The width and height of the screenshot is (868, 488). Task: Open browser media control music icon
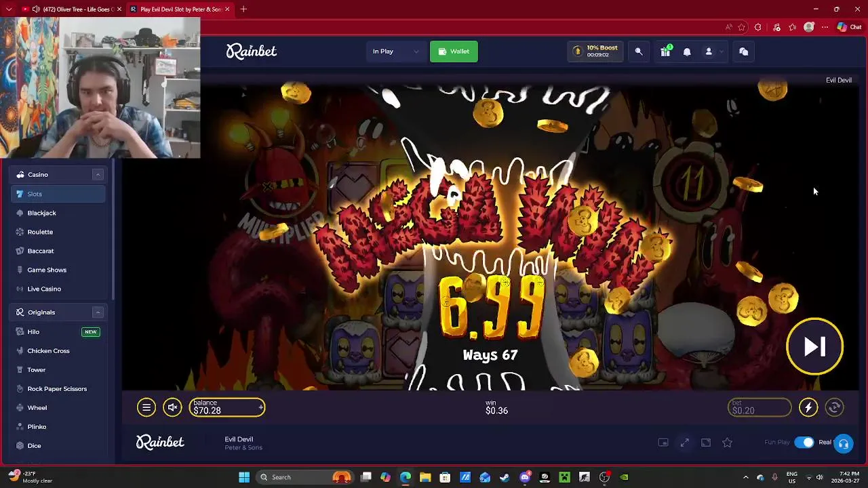coord(776,27)
